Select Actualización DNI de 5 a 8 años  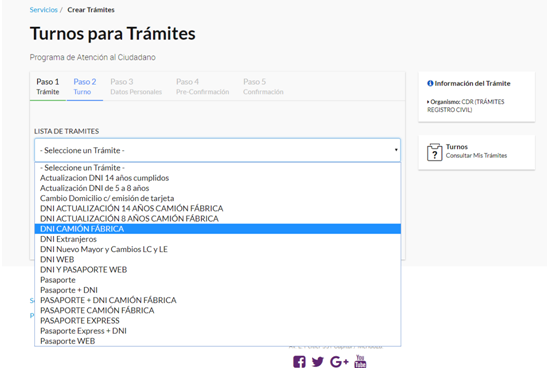click(218, 188)
